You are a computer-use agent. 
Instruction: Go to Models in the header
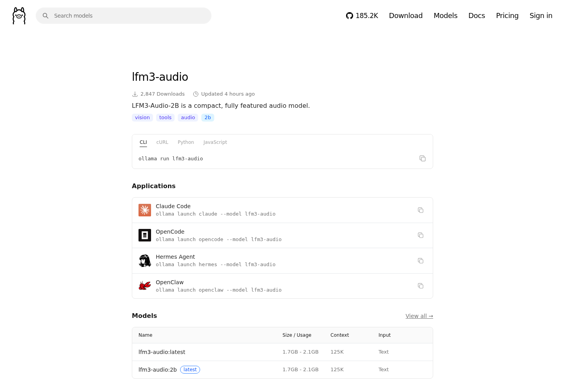coord(445,16)
